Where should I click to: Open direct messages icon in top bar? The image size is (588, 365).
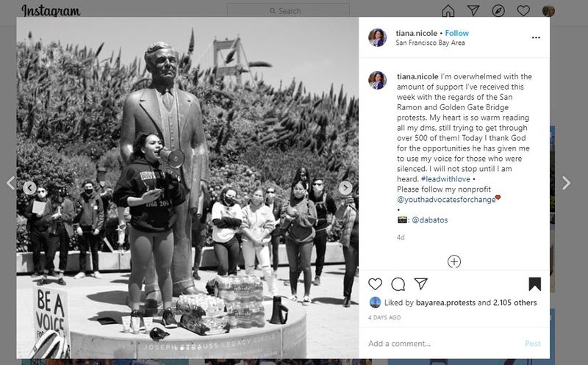tap(473, 10)
